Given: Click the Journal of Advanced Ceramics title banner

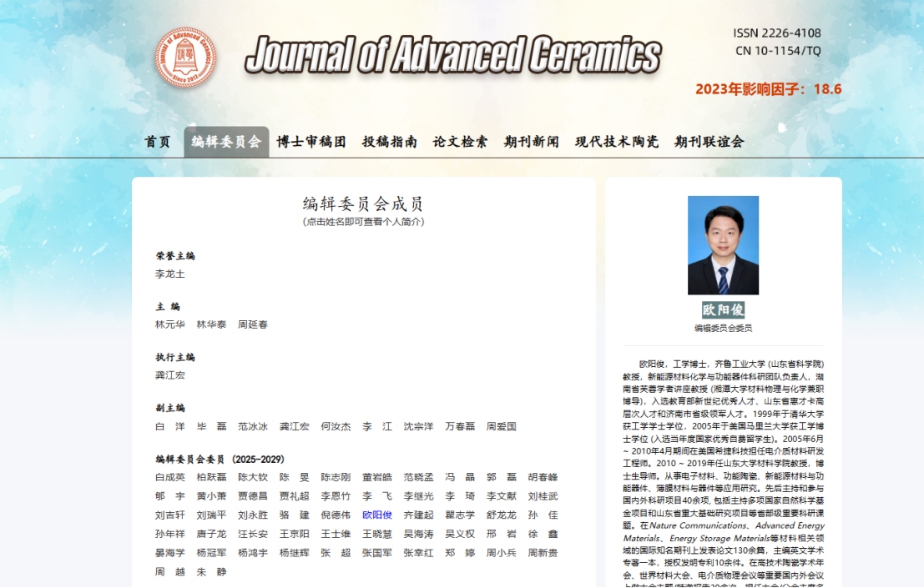Looking at the screenshot, I should click(x=453, y=55).
